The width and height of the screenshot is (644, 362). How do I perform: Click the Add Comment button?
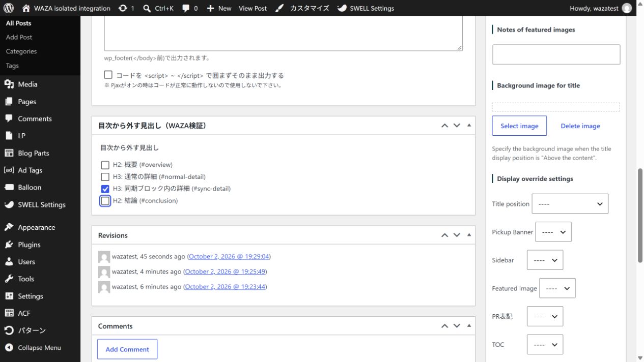[127, 349]
